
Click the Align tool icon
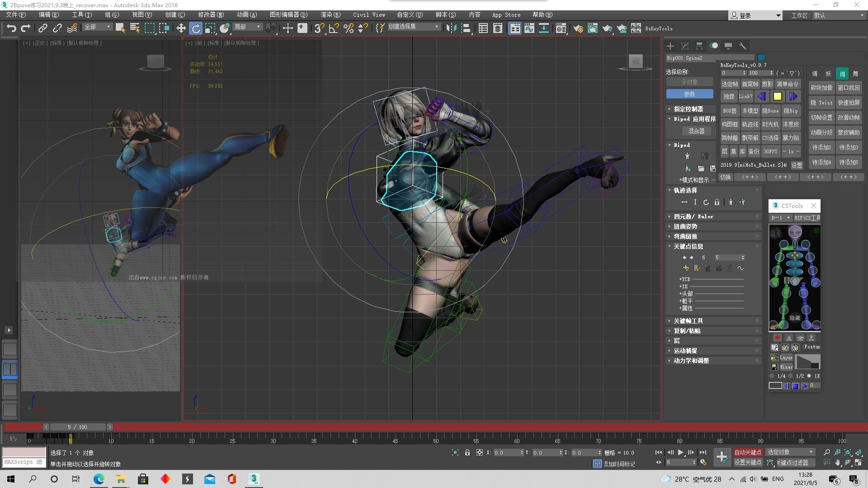coord(466,28)
